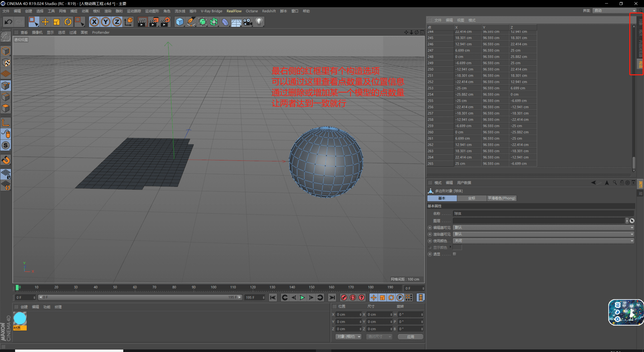Click the structure panel vertical scrollbar
This screenshot has width=644, height=352.
point(634,163)
